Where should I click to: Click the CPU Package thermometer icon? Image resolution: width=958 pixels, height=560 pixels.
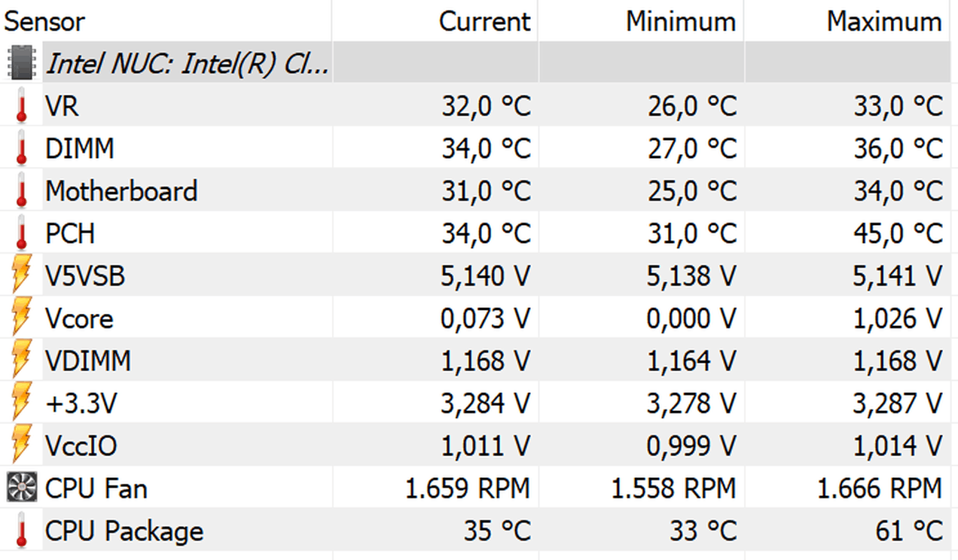click(x=21, y=531)
